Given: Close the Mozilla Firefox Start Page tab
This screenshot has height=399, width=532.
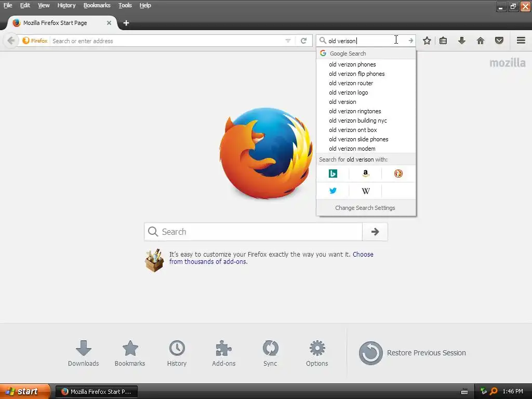Looking at the screenshot, I should click(x=109, y=23).
